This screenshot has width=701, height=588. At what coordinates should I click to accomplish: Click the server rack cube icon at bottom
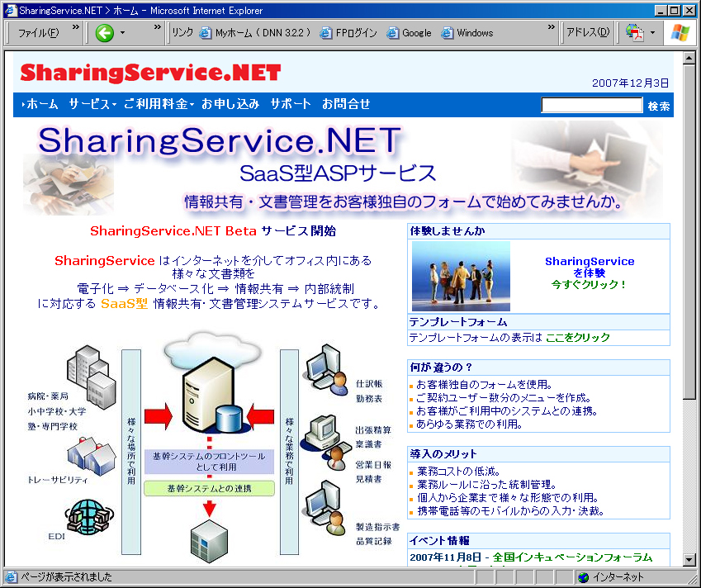coord(209,541)
